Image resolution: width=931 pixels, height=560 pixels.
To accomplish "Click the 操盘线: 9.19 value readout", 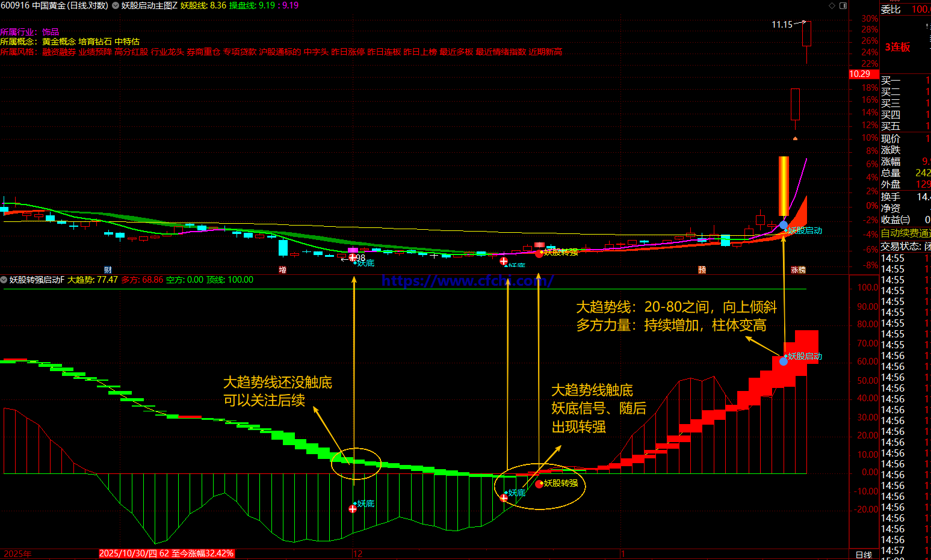I will [x=252, y=5].
